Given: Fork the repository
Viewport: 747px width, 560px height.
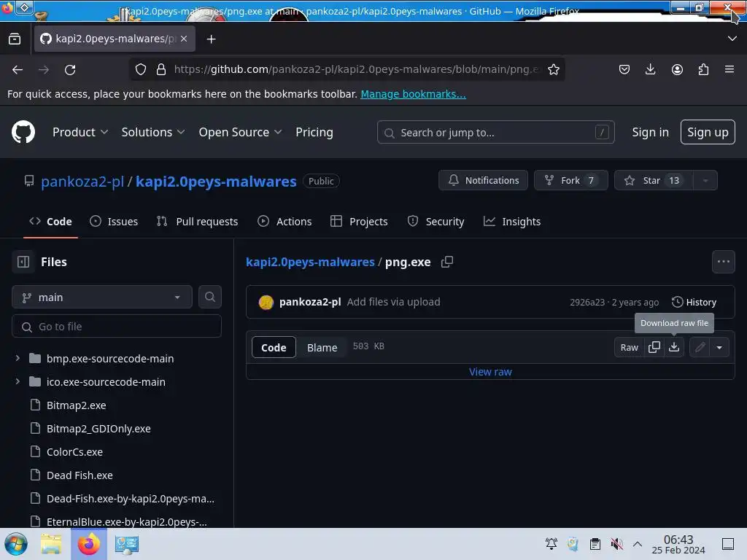Looking at the screenshot, I should tap(570, 181).
